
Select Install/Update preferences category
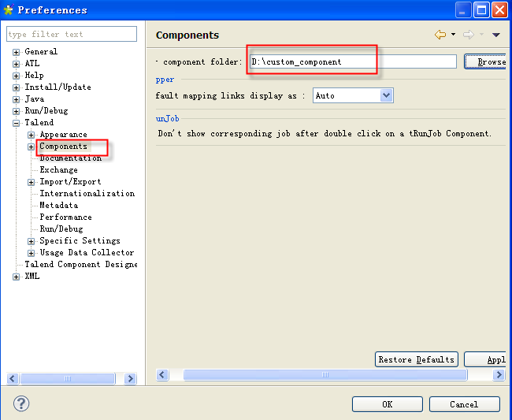click(58, 87)
